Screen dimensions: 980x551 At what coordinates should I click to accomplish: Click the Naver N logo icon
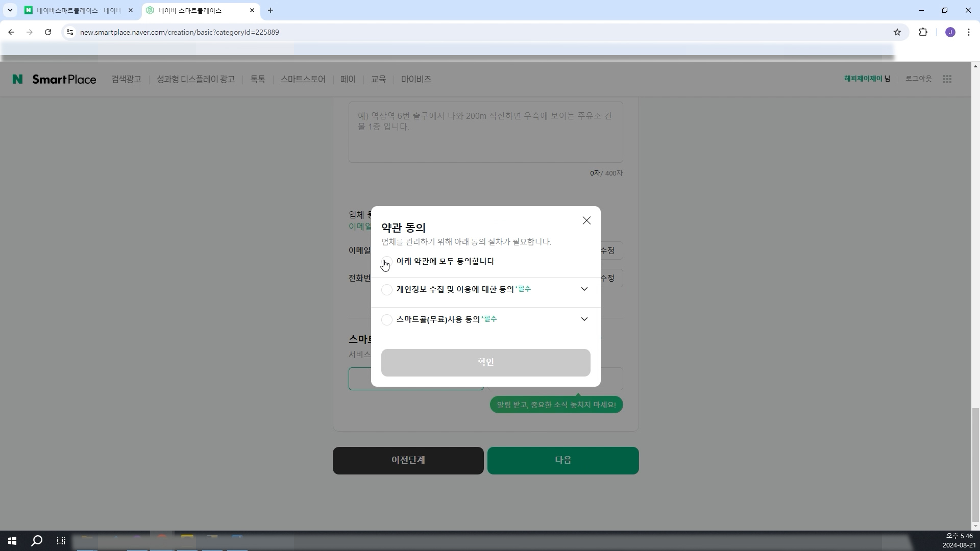(17, 79)
